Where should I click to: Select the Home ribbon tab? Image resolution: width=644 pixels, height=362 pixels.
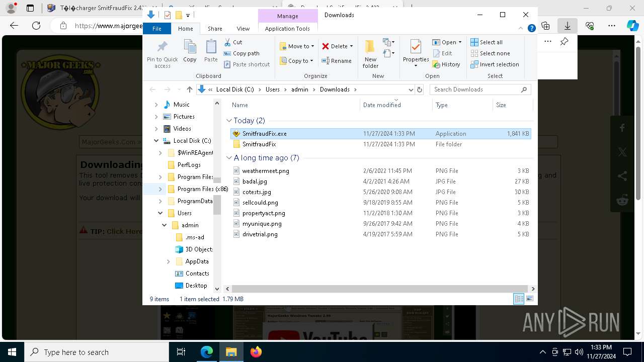(185, 29)
